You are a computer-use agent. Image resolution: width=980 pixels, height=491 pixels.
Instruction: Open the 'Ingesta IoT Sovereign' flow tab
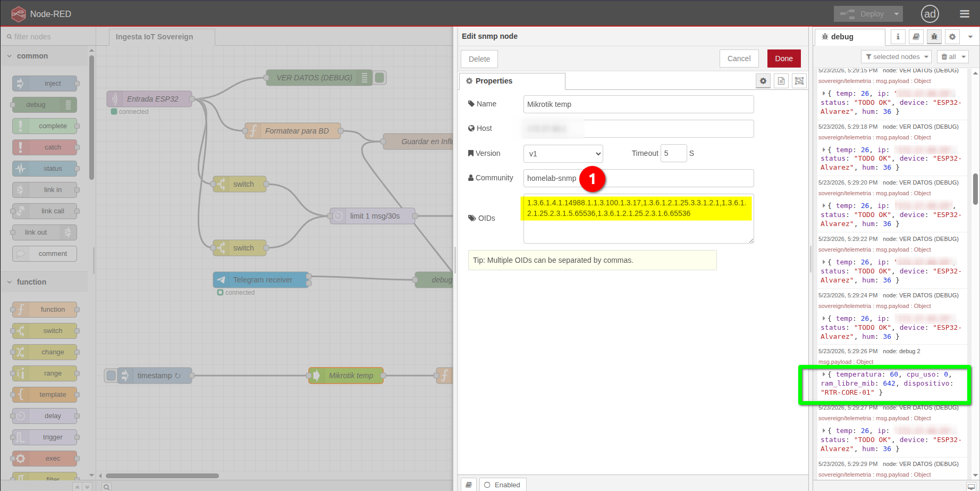pos(162,37)
